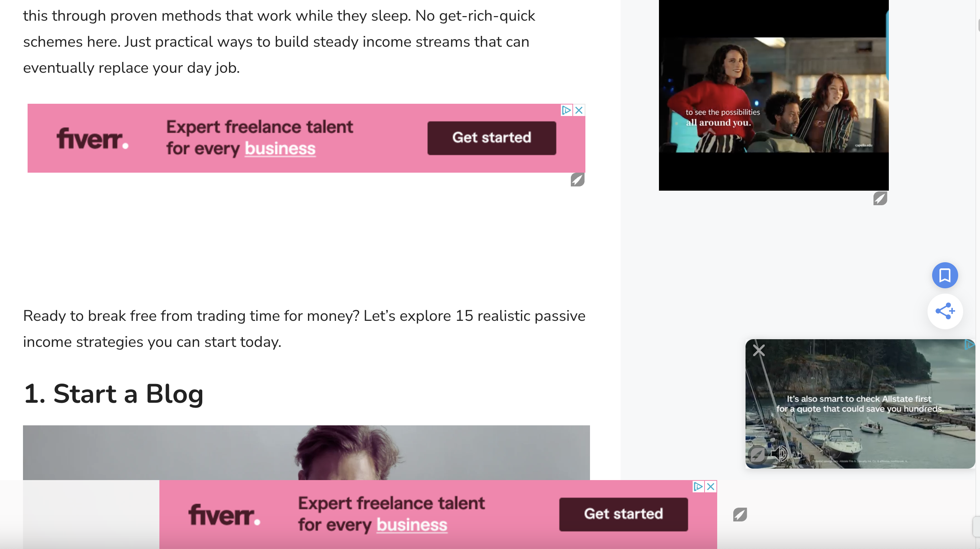
Task: Click leaf icon under sidebar video ad
Action: tap(880, 198)
